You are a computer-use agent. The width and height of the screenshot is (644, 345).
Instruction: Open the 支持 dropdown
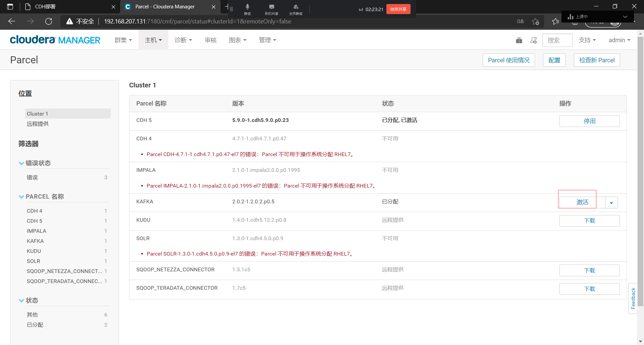[587, 40]
